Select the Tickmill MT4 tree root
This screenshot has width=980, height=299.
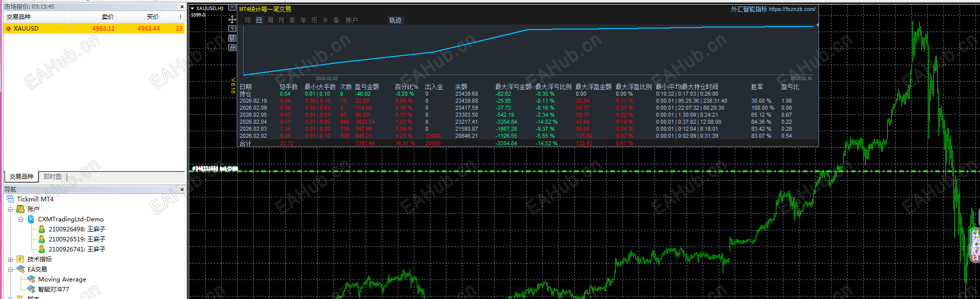point(35,199)
